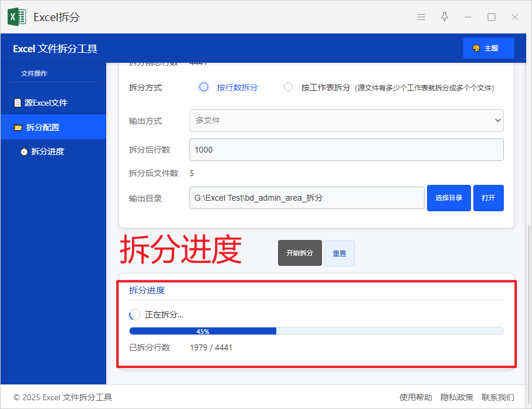Click the 正在拆分... status text
This screenshot has height=409, width=532.
point(164,315)
